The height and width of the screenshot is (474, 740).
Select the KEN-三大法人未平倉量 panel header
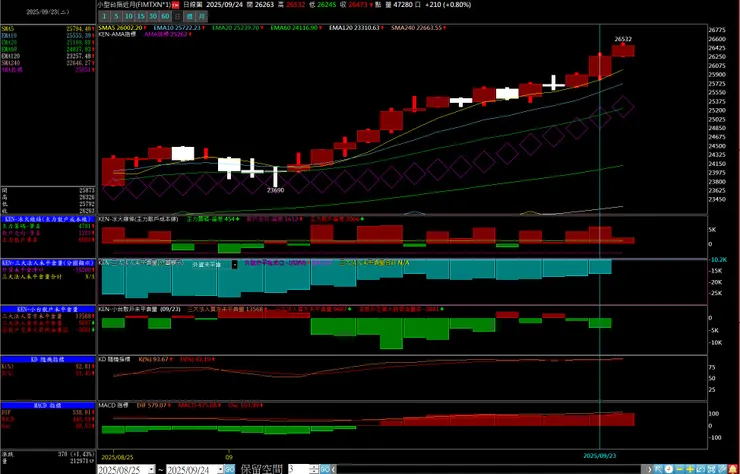[x=48, y=262]
